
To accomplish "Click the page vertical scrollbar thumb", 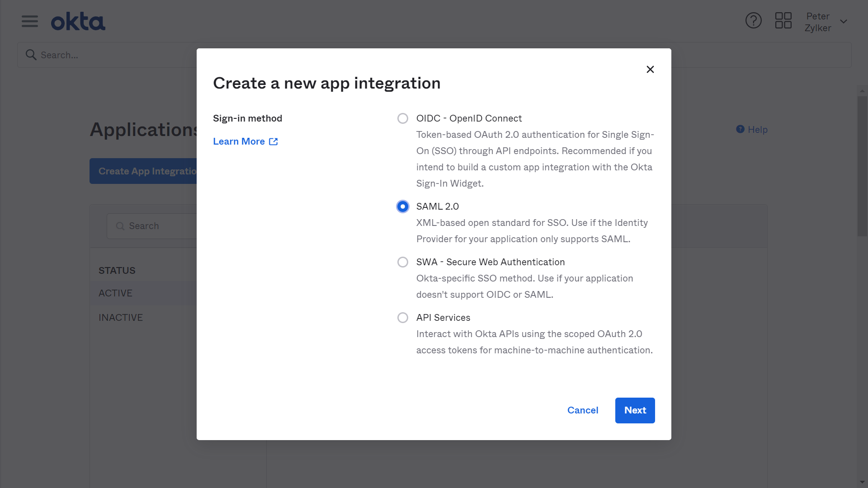I will point(862,165).
